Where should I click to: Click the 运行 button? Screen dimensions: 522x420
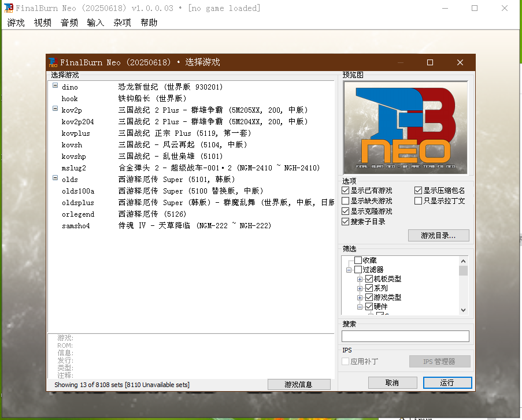447,382
